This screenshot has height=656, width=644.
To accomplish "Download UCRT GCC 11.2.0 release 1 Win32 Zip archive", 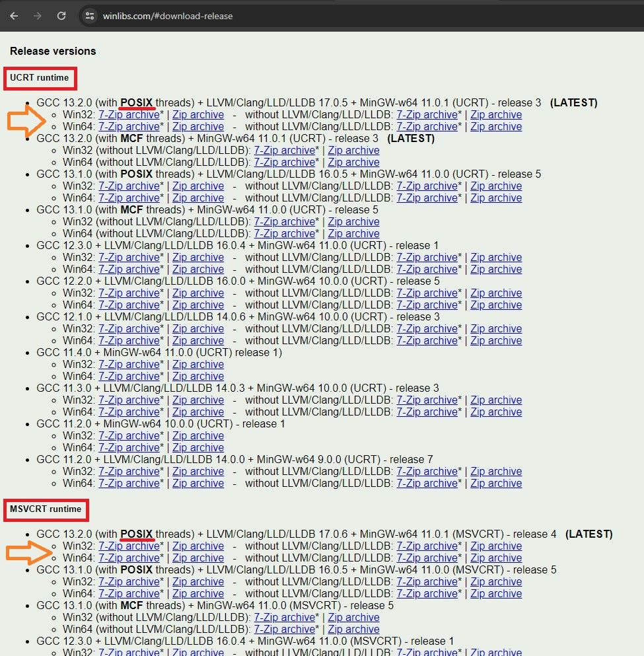I will pos(198,435).
